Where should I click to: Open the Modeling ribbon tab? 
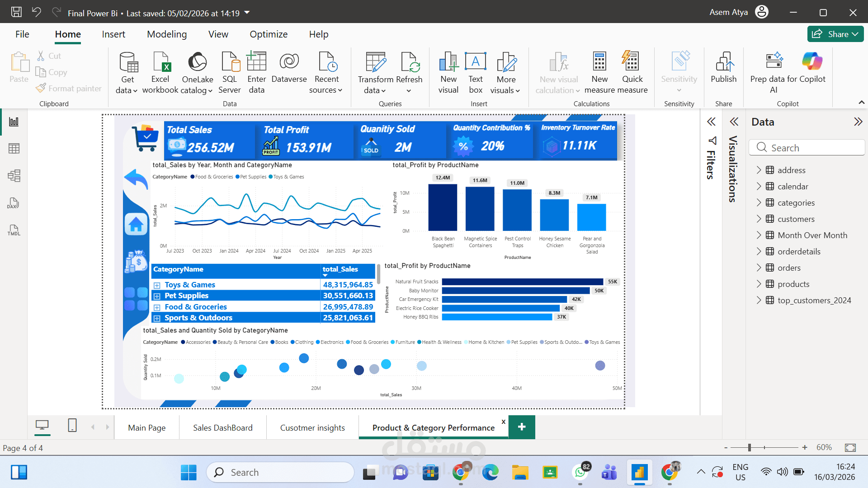click(x=166, y=34)
